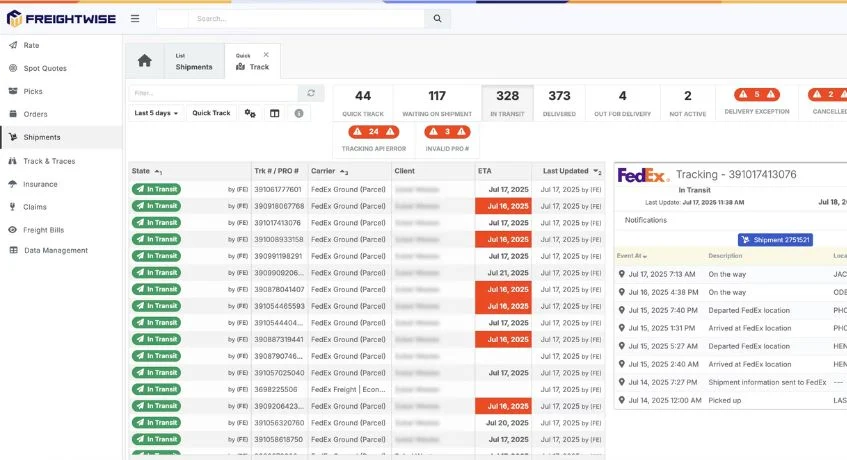Open Rate in sidebar
The width and height of the screenshot is (847, 460).
[x=31, y=45]
